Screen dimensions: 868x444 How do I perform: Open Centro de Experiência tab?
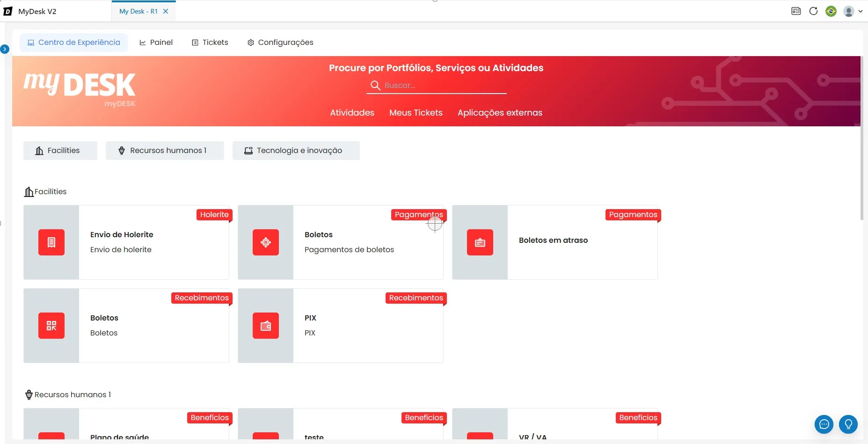[74, 42]
